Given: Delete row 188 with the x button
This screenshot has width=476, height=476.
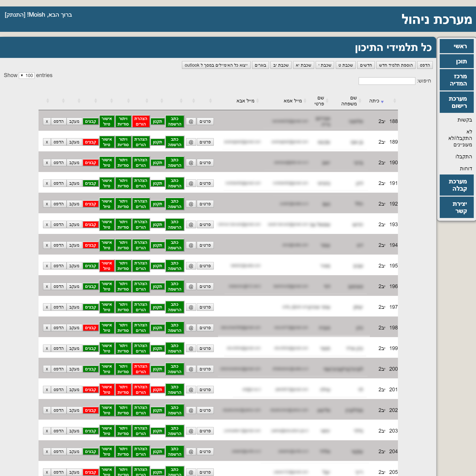Looking at the screenshot, I should point(47,121).
